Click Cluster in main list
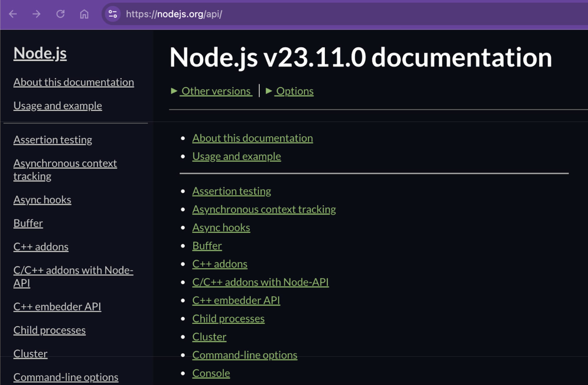The width and height of the screenshot is (588, 385). [209, 337]
